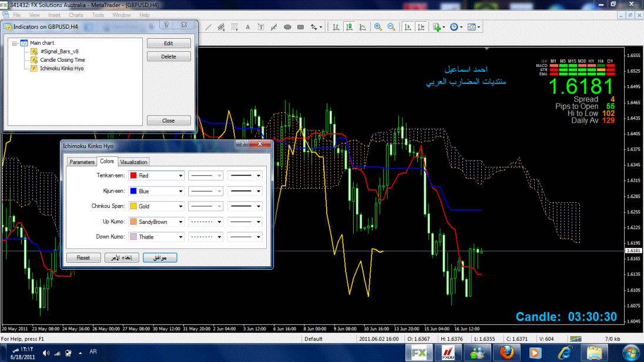
Task: Toggle the chart shift button
Action: coord(421,27)
